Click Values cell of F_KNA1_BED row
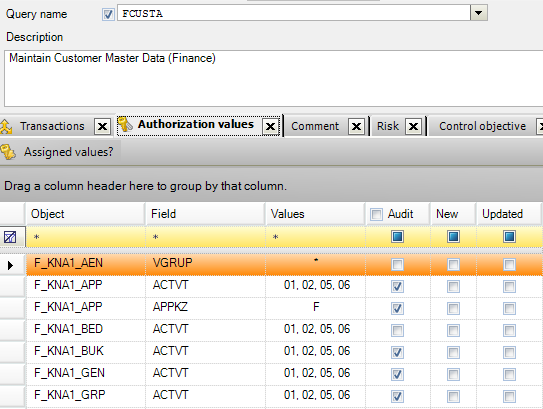 pos(315,329)
